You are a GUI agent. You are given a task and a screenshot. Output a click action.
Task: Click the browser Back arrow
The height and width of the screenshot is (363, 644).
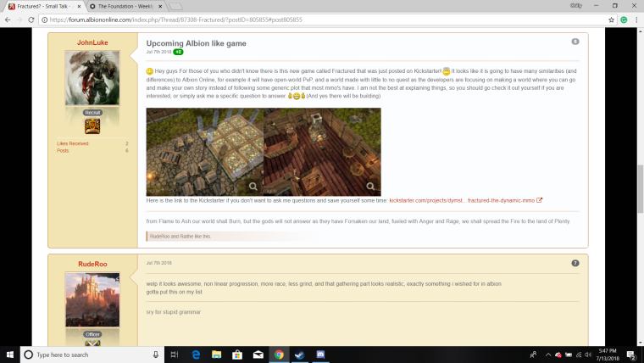point(8,20)
